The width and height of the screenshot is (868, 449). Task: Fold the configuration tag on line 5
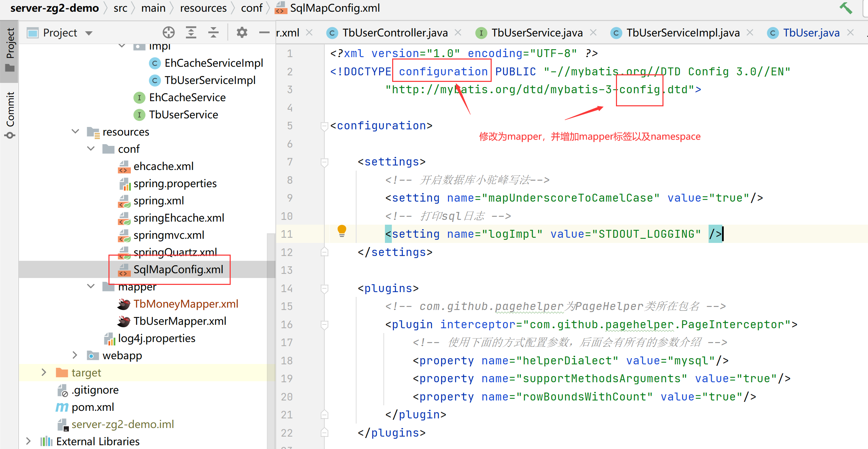point(324,126)
